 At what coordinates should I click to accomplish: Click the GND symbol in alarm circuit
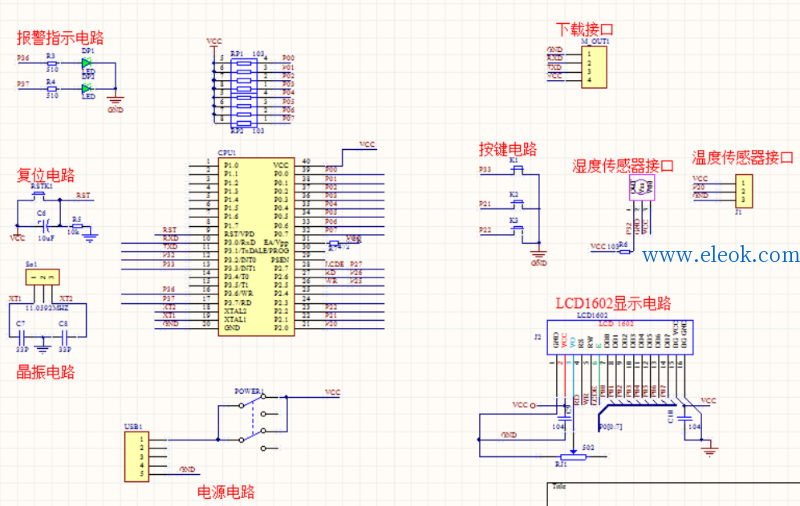pyautogui.click(x=116, y=101)
